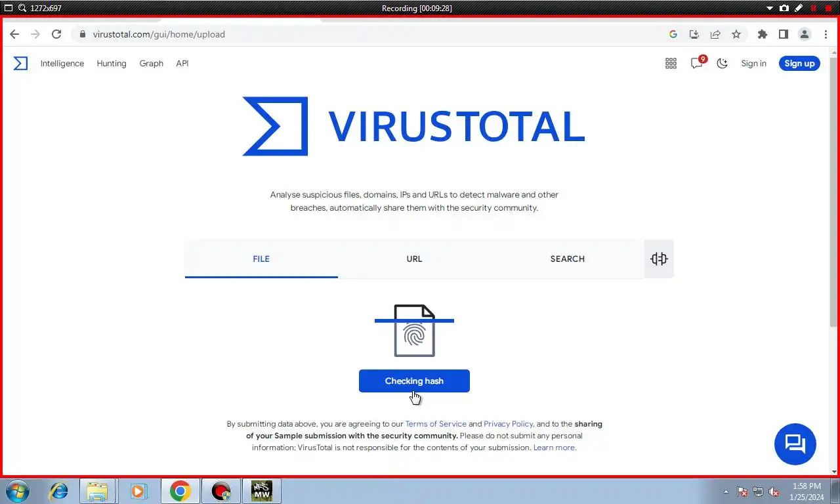The width and height of the screenshot is (840, 504).
Task: Click the recorder dropdown arrow
Action: click(x=770, y=9)
